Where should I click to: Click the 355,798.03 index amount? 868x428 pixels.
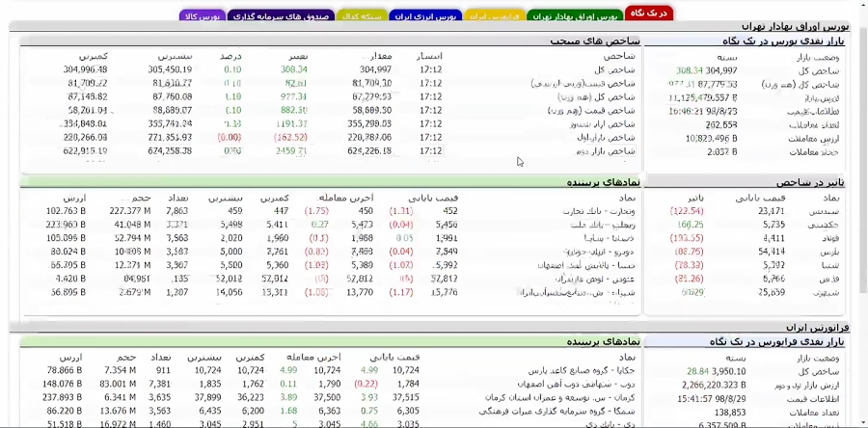[371, 123]
